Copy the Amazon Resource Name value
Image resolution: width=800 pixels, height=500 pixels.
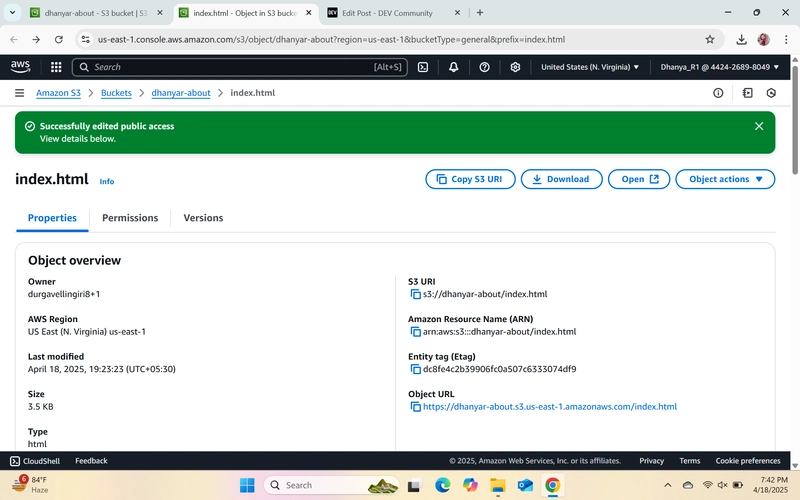coord(416,332)
